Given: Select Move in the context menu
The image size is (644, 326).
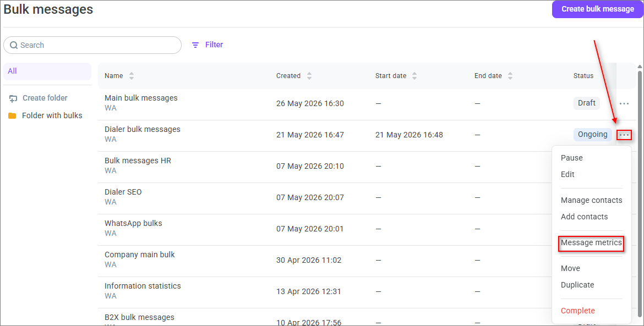Looking at the screenshot, I should pyautogui.click(x=570, y=269).
